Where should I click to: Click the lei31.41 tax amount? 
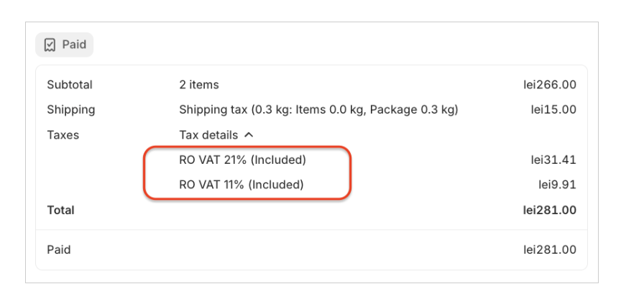point(553,160)
